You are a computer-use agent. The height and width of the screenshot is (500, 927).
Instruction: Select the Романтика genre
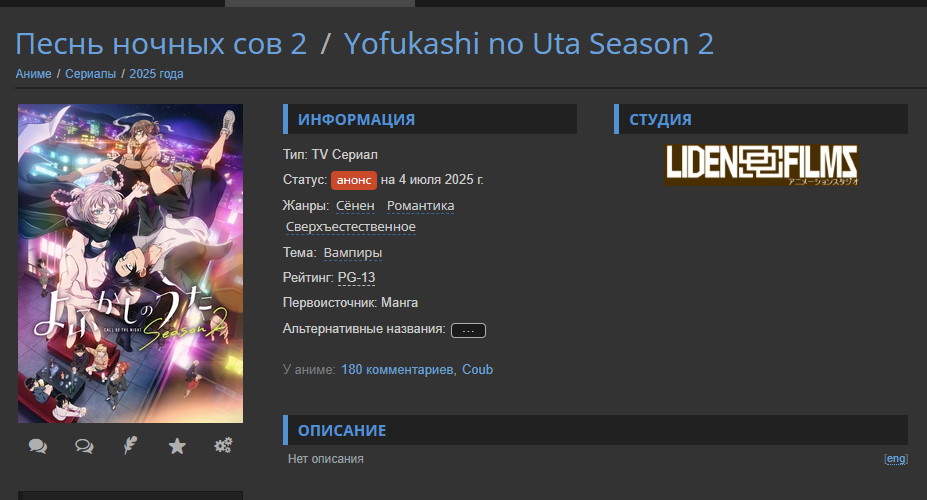click(420, 206)
